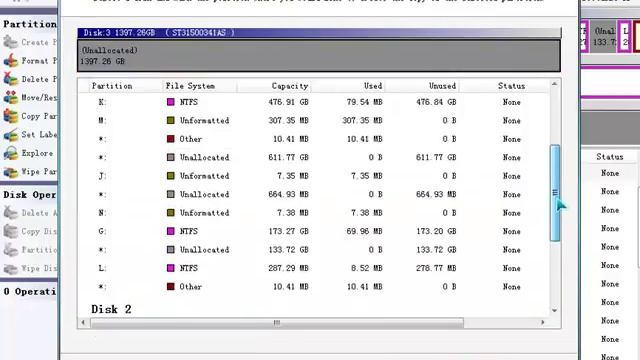Click the 476.91 GB capacity cell
Image resolution: width=640 pixels, height=360 pixels.
(288, 102)
